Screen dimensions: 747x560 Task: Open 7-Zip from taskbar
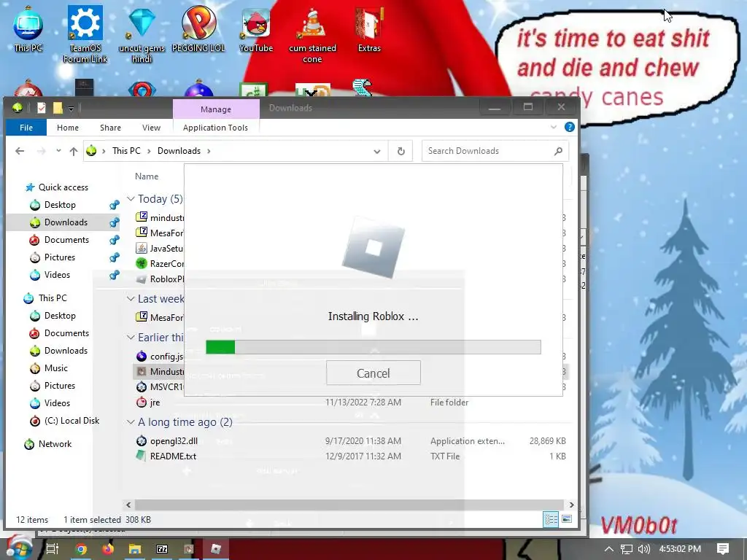(x=162, y=549)
